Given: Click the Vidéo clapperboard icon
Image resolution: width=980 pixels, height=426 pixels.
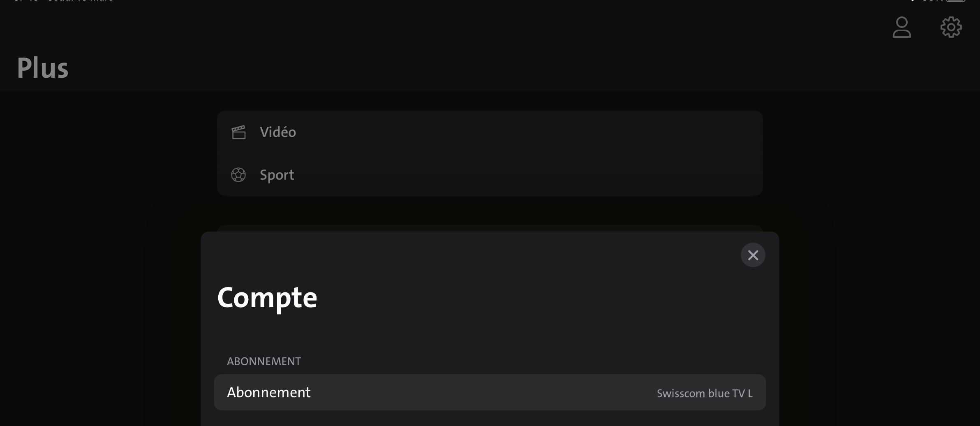Looking at the screenshot, I should (x=238, y=132).
